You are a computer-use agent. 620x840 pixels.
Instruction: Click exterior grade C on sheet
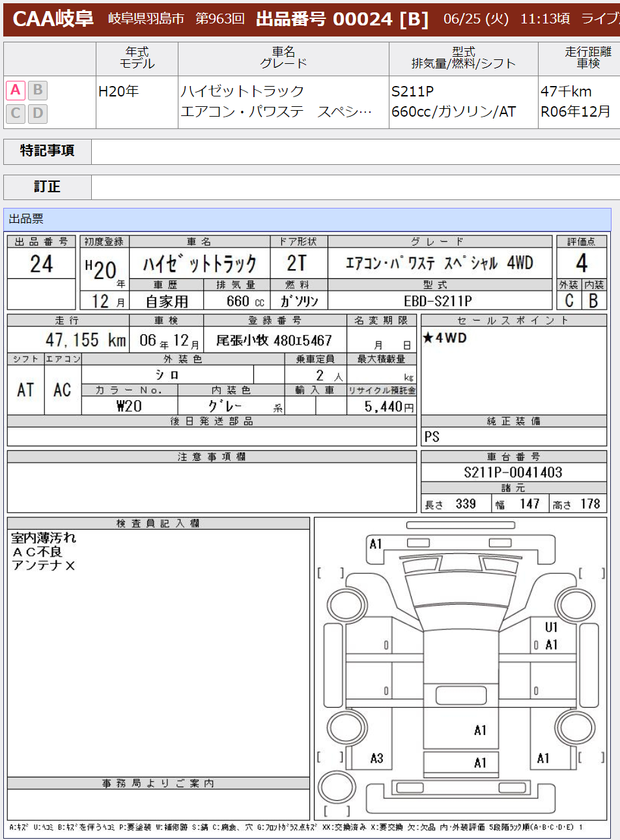coord(569,300)
